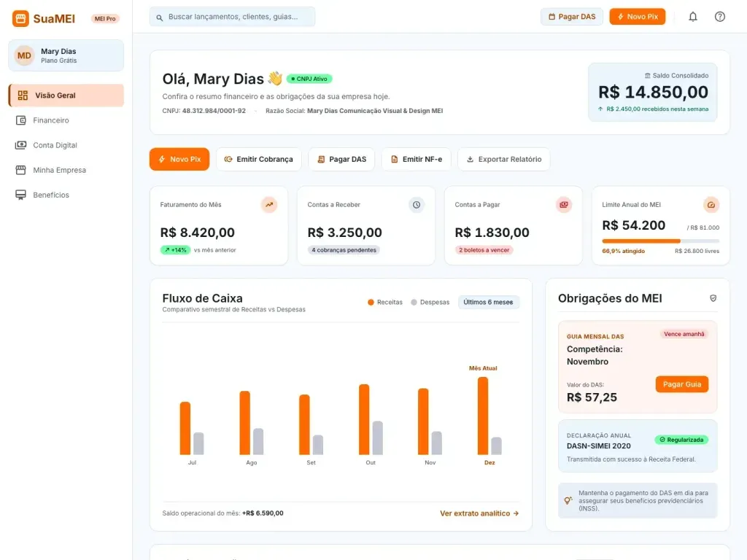Open notifications bell icon
This screenshot has height=560, width=747.
[x=693, y=17]
